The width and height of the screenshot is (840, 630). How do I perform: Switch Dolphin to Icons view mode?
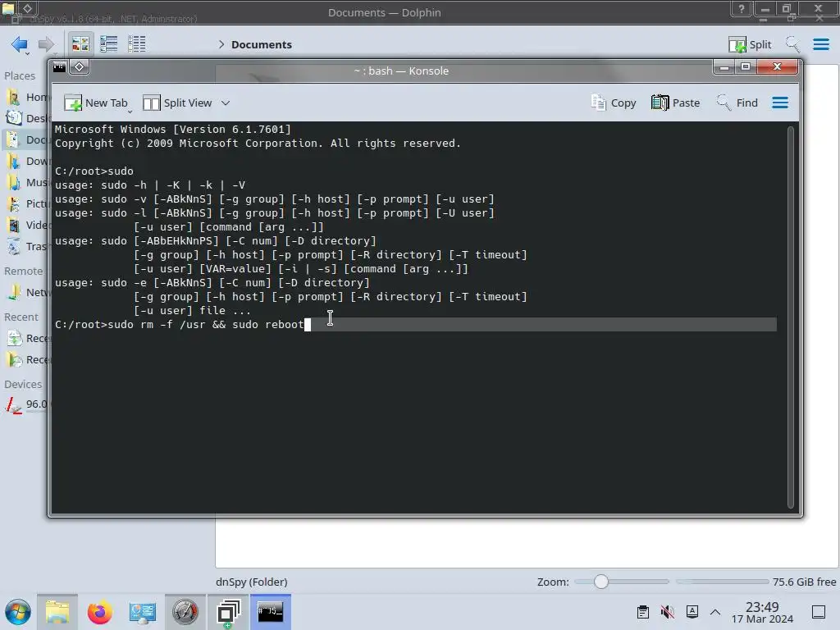pyautogui.click(x=80, y=44)
